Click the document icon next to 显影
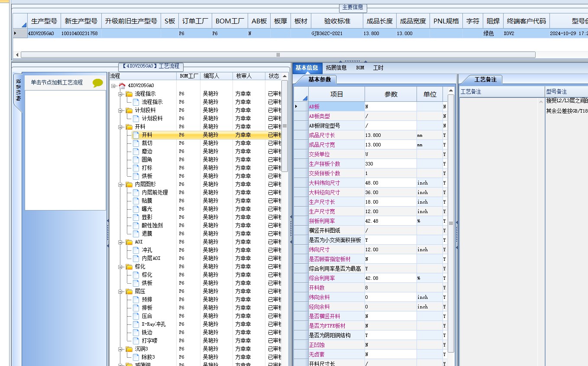This screenshot has height=366, width=588. click(136, 217)
